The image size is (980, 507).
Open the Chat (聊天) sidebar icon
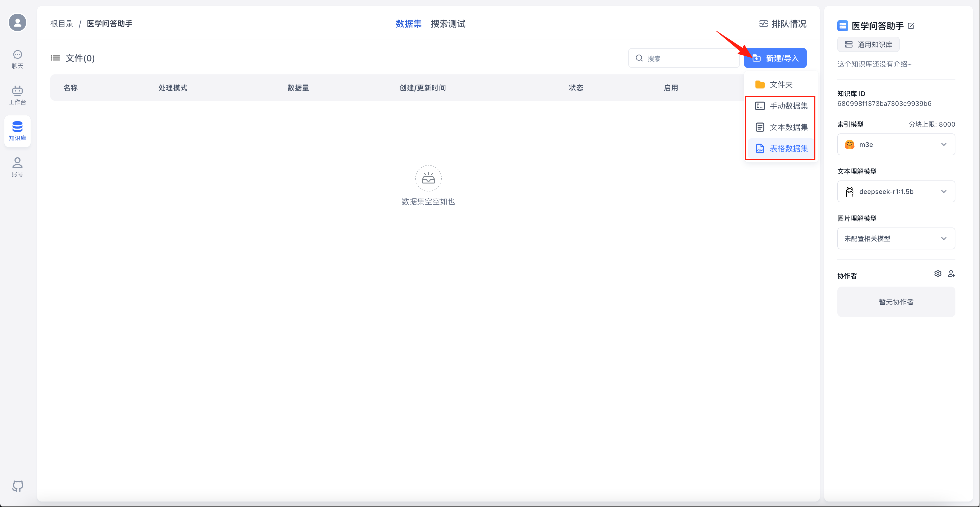[x=17, y=59]
